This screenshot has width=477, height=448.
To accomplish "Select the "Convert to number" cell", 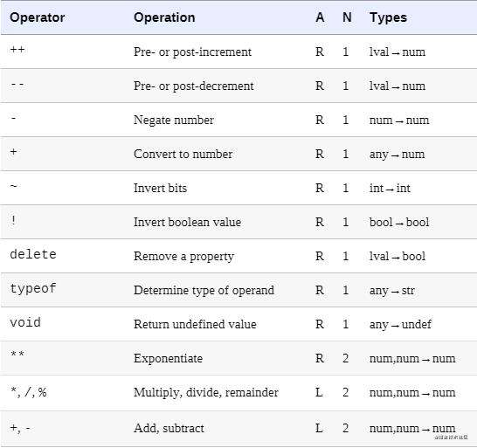I will [x=183, y=154].
